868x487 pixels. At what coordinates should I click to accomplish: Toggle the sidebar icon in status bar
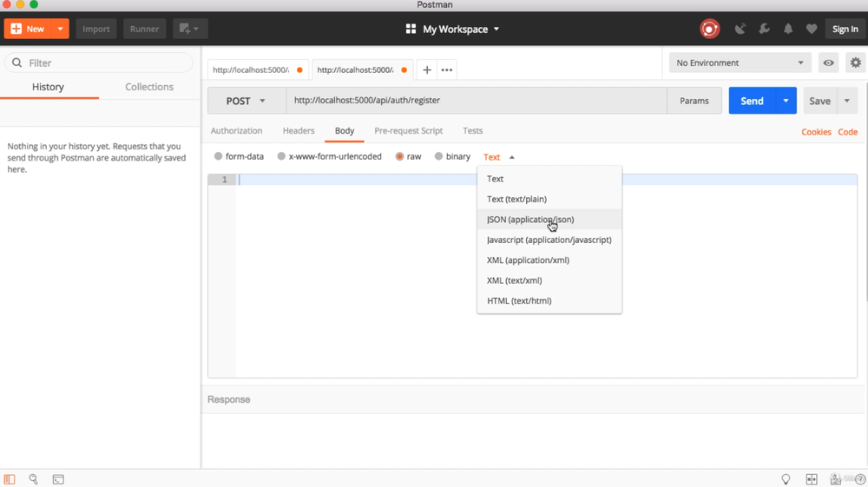pyautogui.click(x=10, y=479)
